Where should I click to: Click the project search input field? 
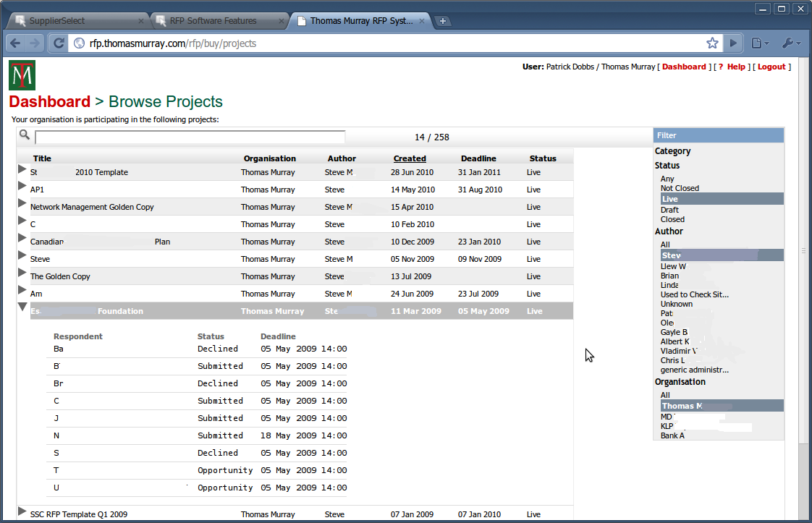190,137
